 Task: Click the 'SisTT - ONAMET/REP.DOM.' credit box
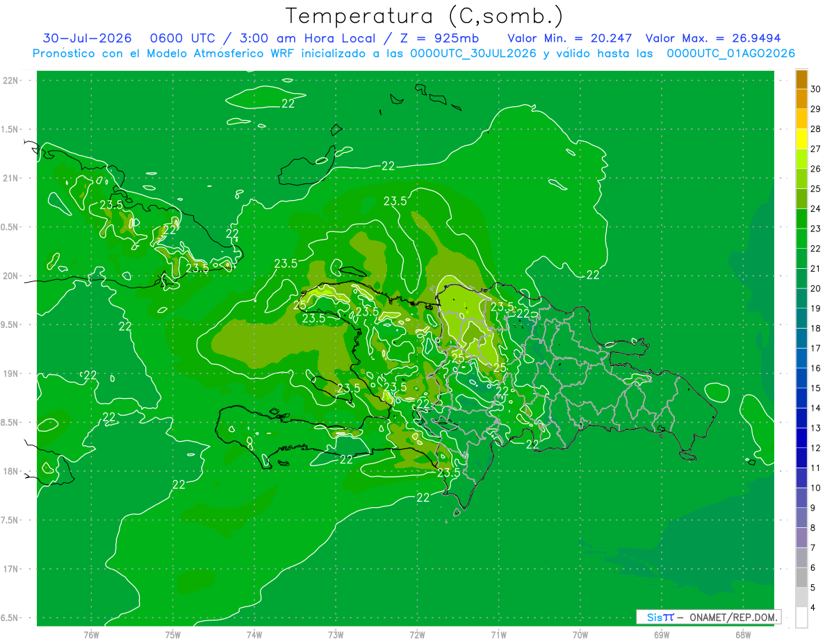pyautogui.click(x=708, y=617)
